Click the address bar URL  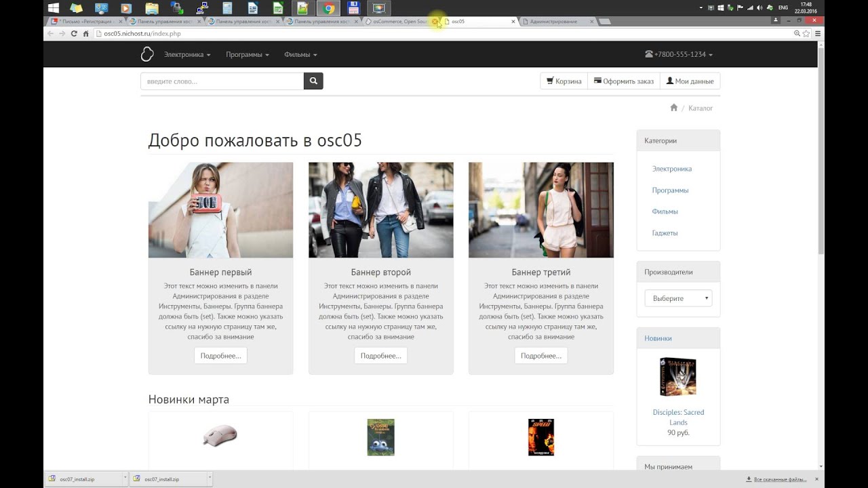point(142,33)
